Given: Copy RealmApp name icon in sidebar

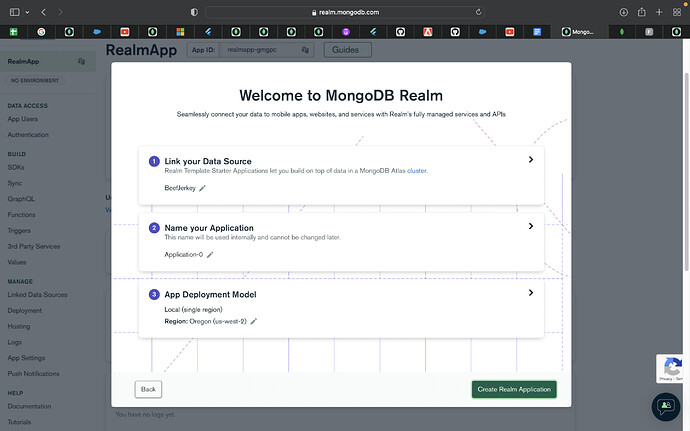Looking at the screenshot, I should coord(81,62).
